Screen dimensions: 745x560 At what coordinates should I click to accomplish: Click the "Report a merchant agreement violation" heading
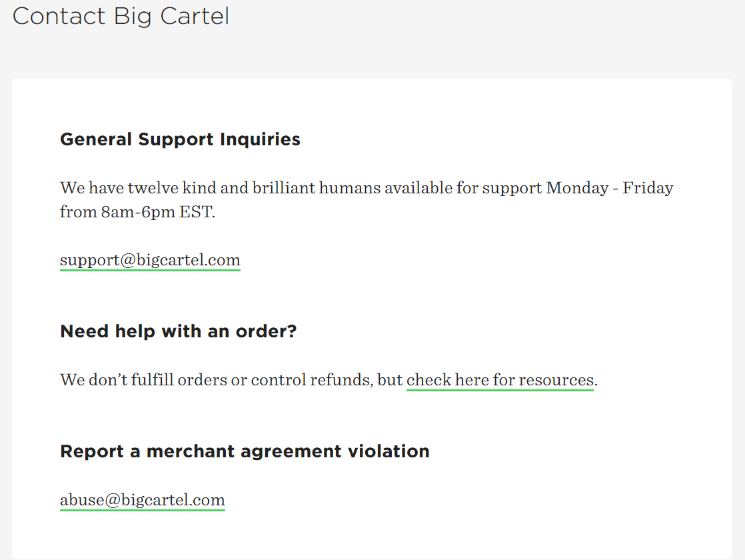(245, 451)
